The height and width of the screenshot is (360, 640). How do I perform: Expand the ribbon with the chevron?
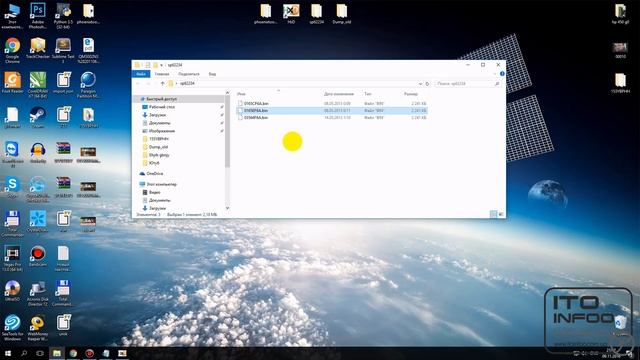coord(495,74)
